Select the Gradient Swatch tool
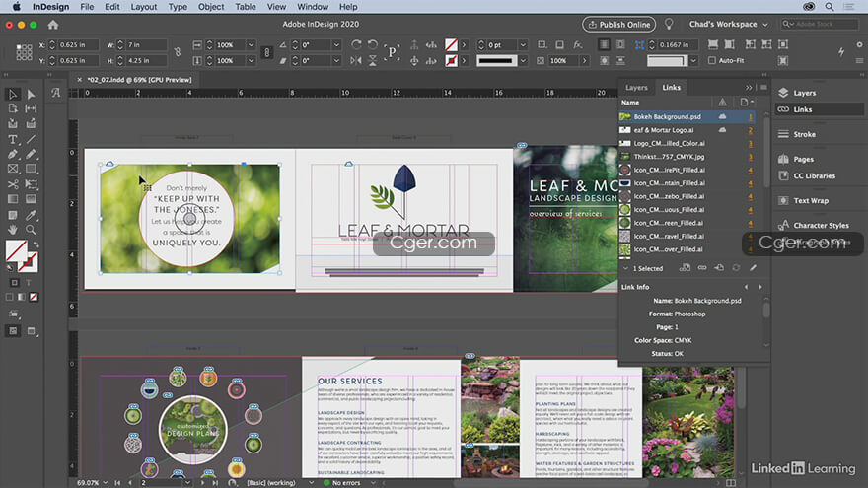Screen dimensions: 868x488 13,199
